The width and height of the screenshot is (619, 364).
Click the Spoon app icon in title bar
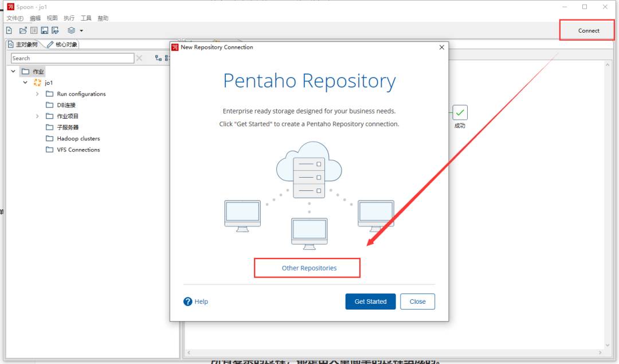point(11,7)
